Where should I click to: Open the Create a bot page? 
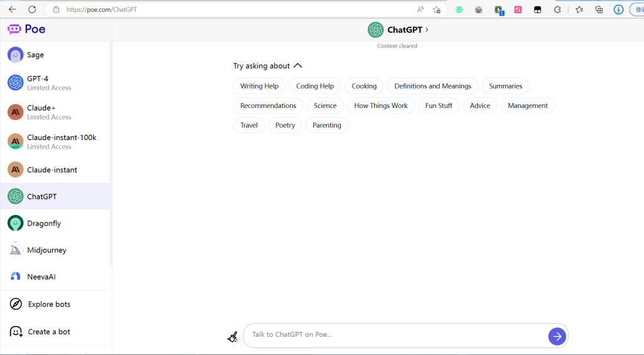[55, 332]
